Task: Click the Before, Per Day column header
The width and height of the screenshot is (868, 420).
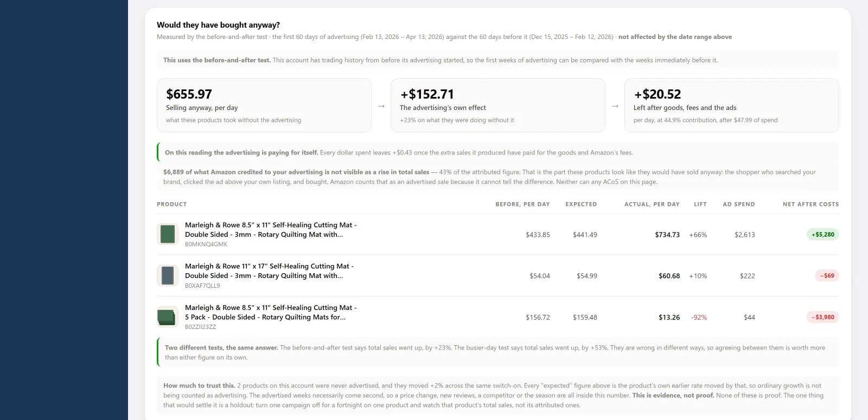Action: 522,204
